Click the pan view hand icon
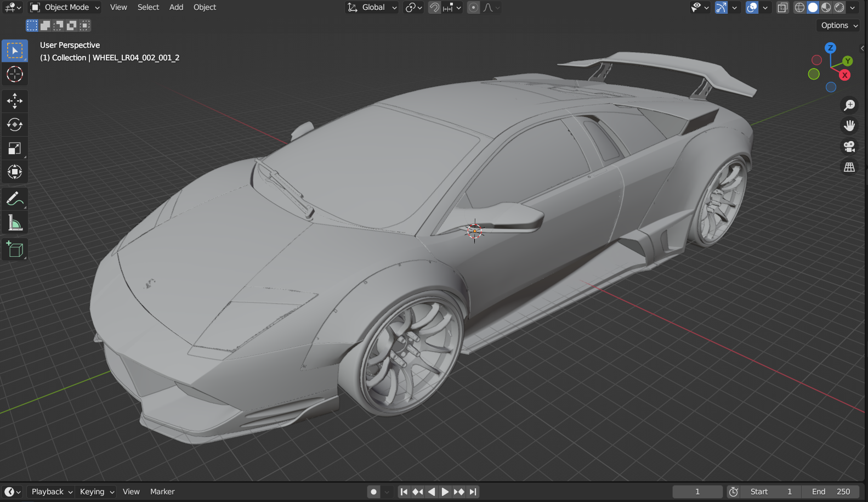The height and width of the screenshot is (502, 868). (x=849, y=126)
